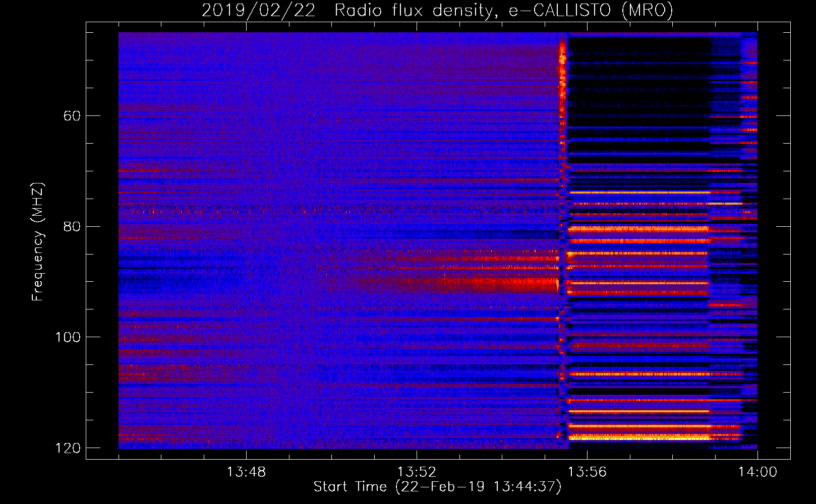Click the 'e-CALLISTO (MRO)' text in title
Image resolution: width=816 pixels, height=504 pixels.
591,11
